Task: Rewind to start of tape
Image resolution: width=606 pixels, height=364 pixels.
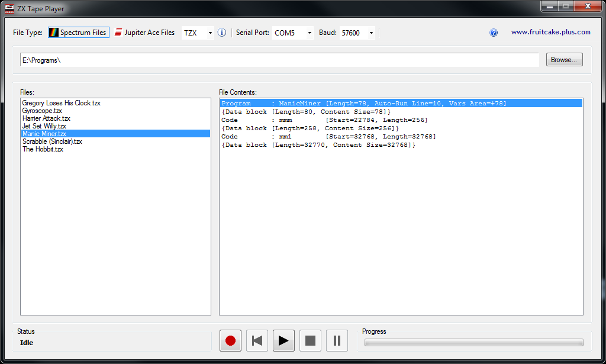Action: point(257,340)
